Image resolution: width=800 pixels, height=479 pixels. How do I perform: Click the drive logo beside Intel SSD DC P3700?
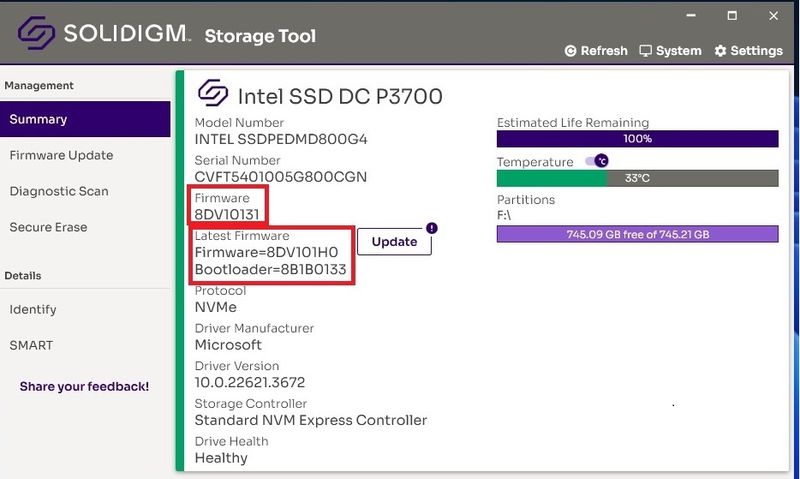(213, 93)
